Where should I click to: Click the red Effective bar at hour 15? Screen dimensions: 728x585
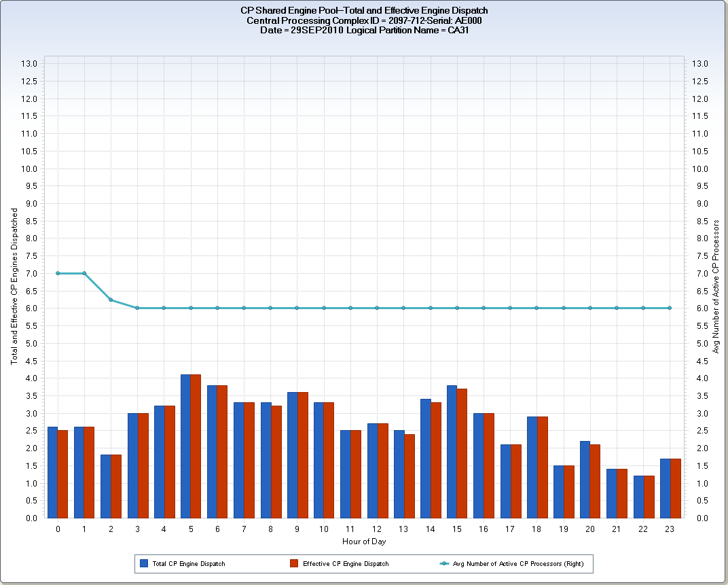point(462,453)
